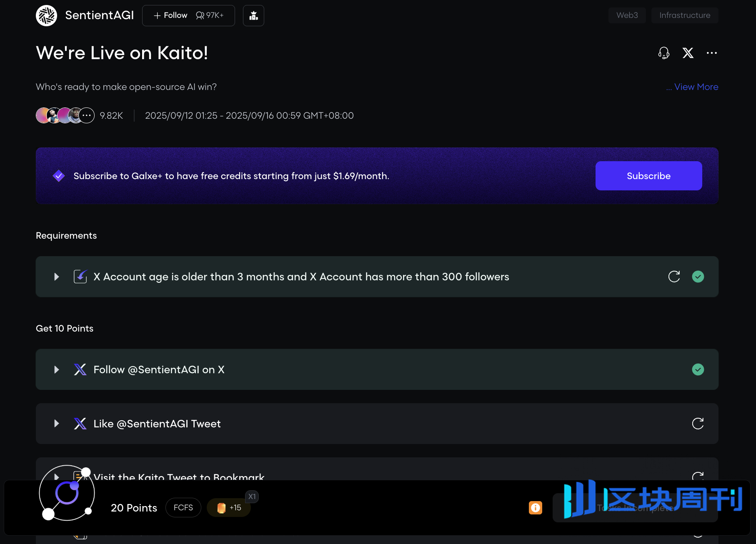Click the account requirement credential icon
This screenshot has height=544, width=756.
(80, 277)
